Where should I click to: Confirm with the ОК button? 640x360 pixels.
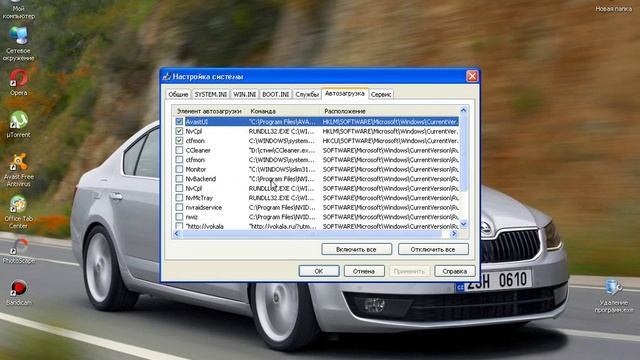[x=319, y=271]
